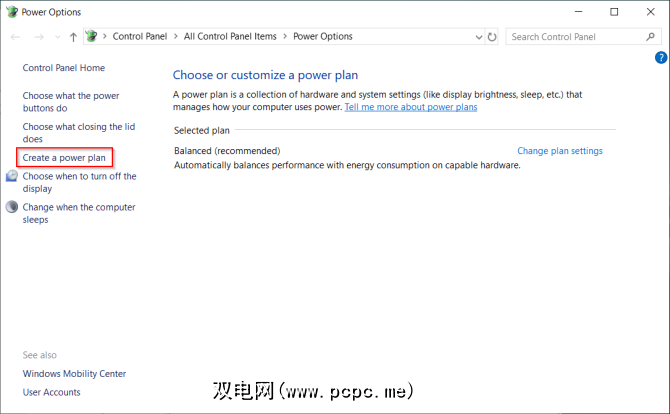The height and width of the screenshot is (414, 670).
Task: Click the Forward navigation arrow
Action: coord(39,37)
